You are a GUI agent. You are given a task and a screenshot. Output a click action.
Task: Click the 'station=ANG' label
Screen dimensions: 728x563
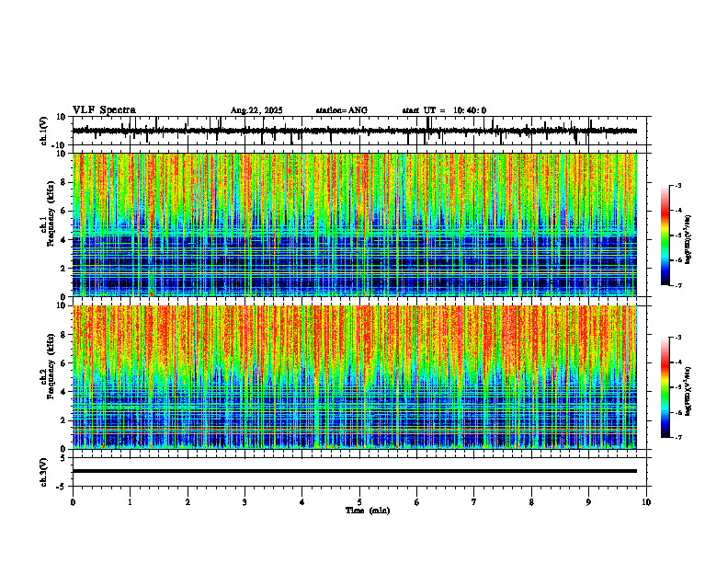point(342,110)
